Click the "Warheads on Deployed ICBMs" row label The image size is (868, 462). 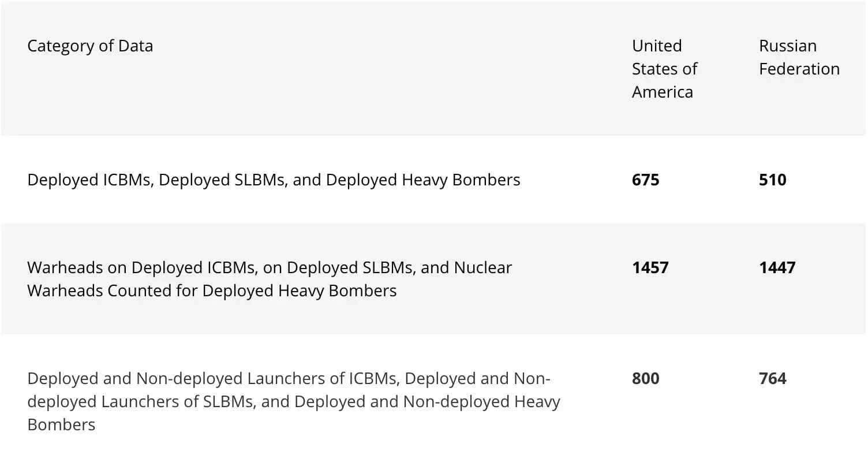(270, 268)
